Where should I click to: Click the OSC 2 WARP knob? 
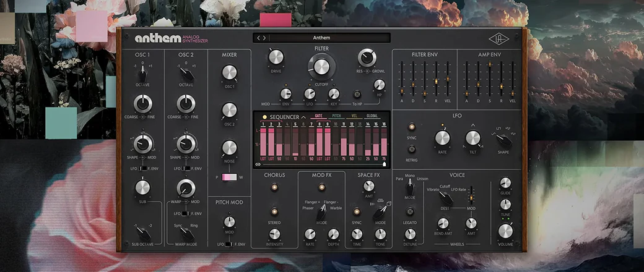186,188
